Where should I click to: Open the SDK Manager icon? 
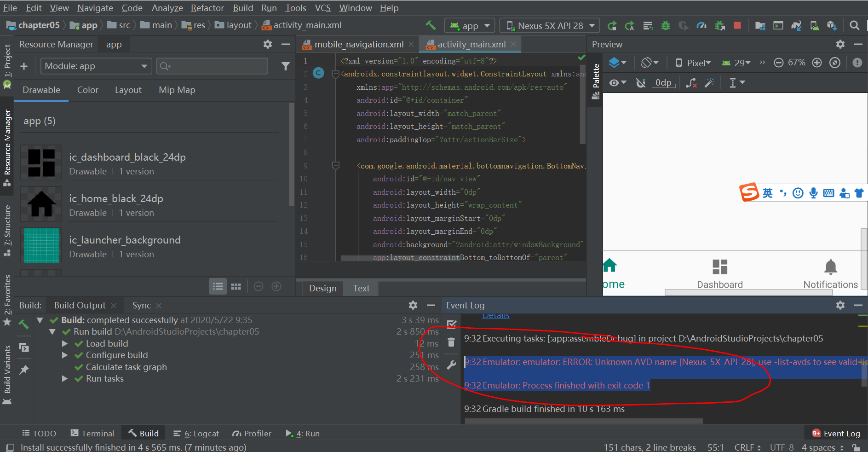(x=832, y=26)
